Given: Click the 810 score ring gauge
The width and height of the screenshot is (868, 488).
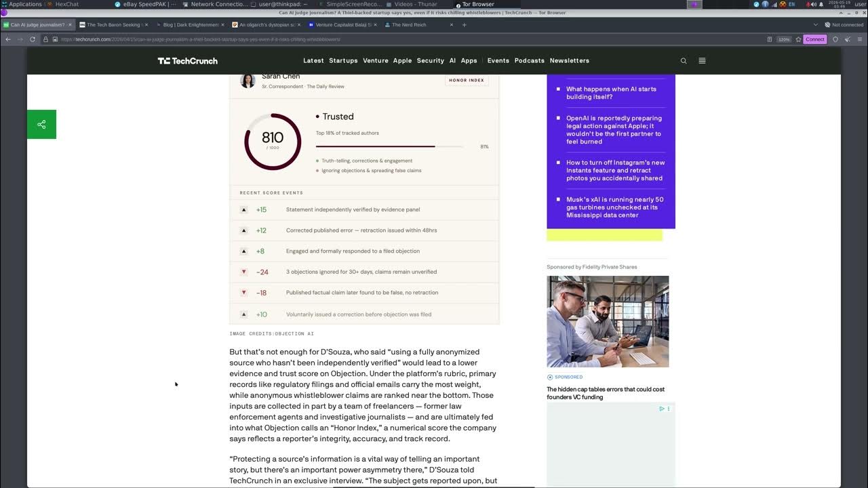Looking at the screenshot, I should coord(273,141).
